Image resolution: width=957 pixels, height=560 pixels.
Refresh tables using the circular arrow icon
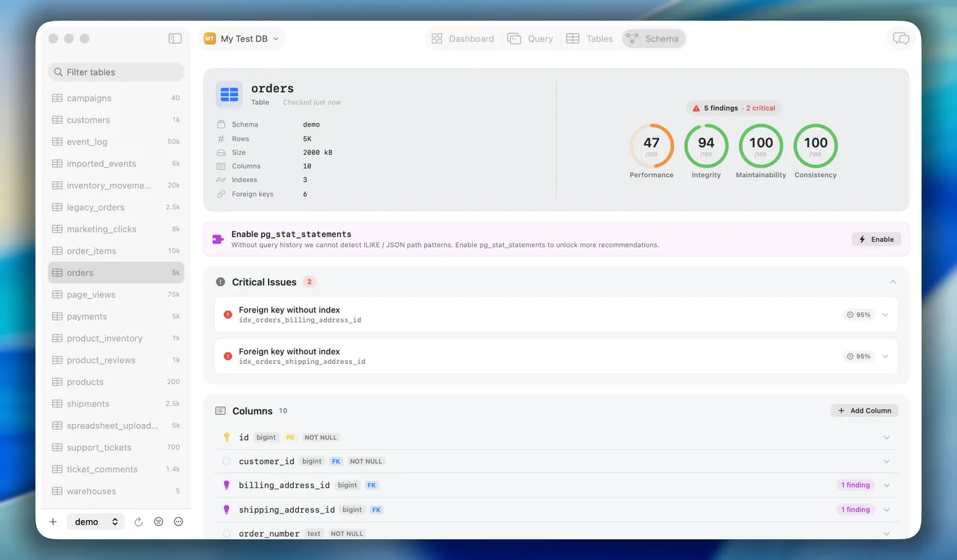[x=139, y=521]
